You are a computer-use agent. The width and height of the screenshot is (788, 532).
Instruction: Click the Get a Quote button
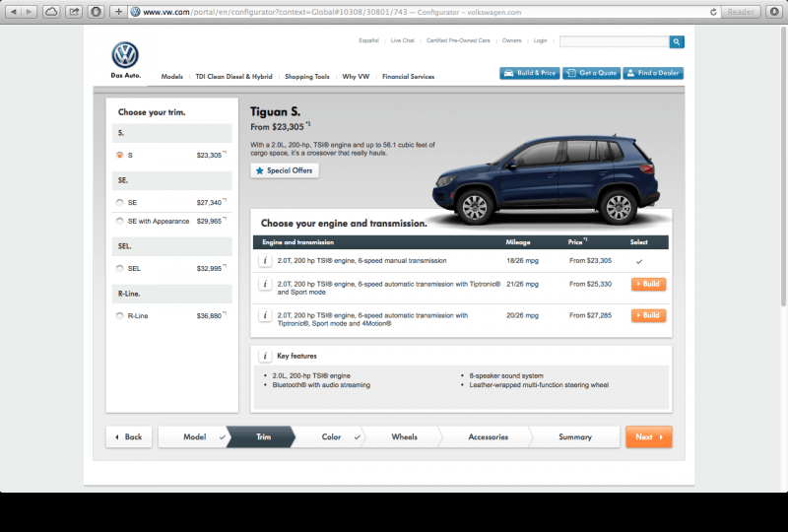pyautogui.click(x=592, y=73)
